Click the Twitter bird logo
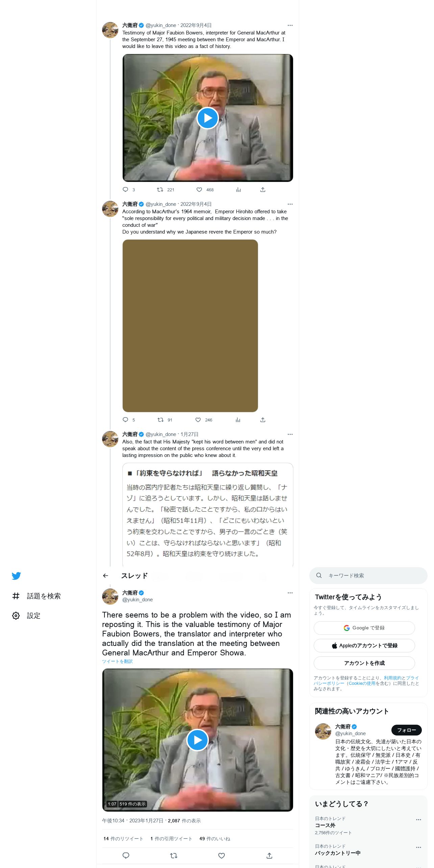Image resolution: width=434 pixels, height=868 pixels. pos(16,576)
